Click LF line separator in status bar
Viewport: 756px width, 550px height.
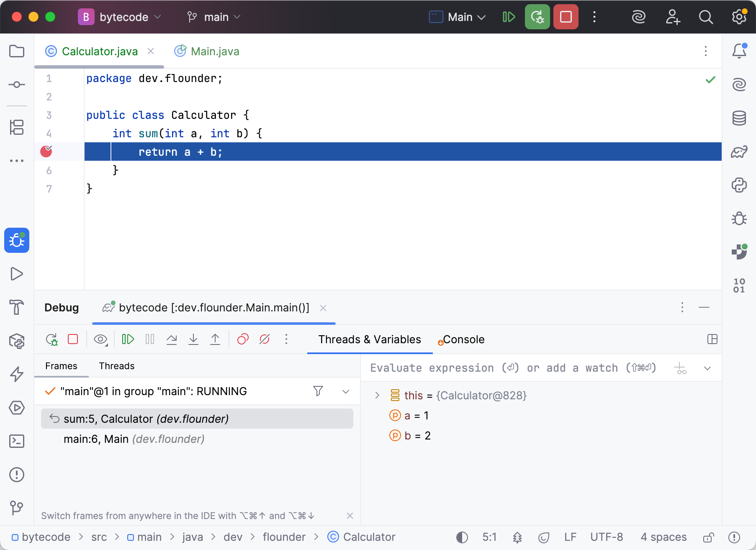point(570,537)
